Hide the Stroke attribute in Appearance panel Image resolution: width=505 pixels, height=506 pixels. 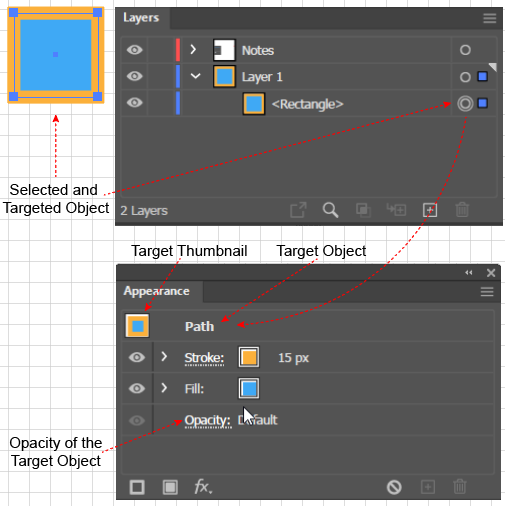pyautogui.click(x=137, y=357)
